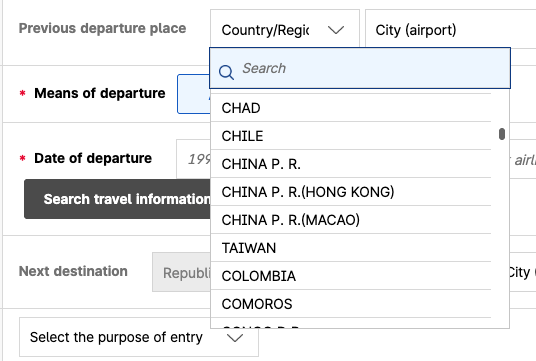Choose CHINA P. R.(HONG KONG) option
536x361 pixels.
[351, 192]
